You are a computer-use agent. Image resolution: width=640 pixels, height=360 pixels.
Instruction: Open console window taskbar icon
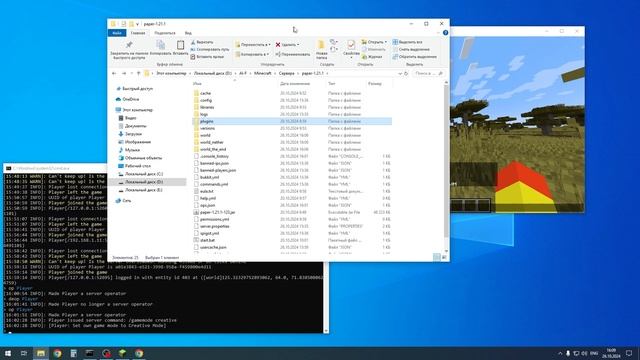click(x=90, y=353)
